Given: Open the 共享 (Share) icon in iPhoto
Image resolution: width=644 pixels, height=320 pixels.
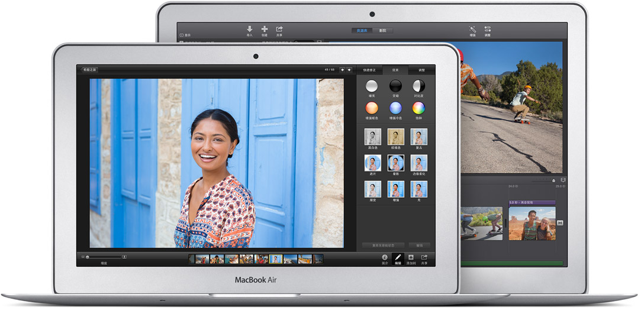Looking at the screenshot, I should [424, 258].
